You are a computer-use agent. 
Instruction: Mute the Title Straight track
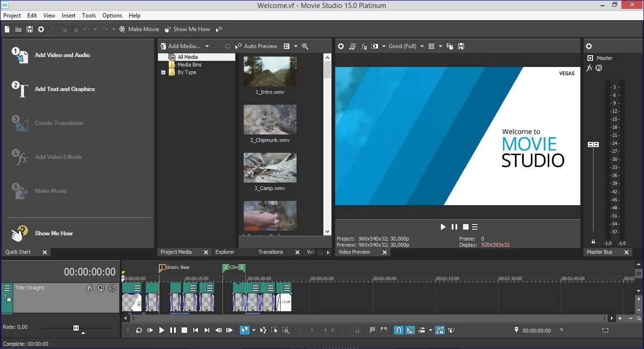pos(101,288)
